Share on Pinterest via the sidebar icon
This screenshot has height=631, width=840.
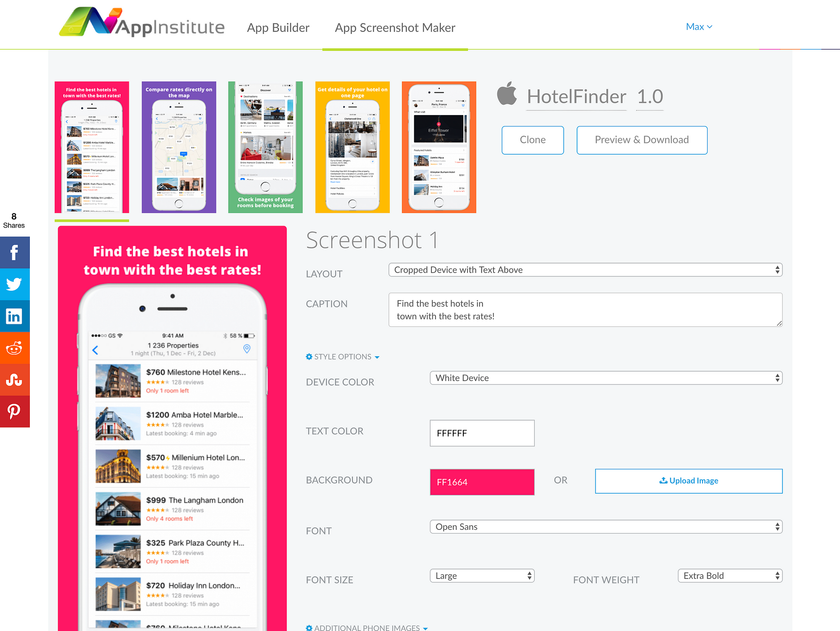[x=15, y=412]
